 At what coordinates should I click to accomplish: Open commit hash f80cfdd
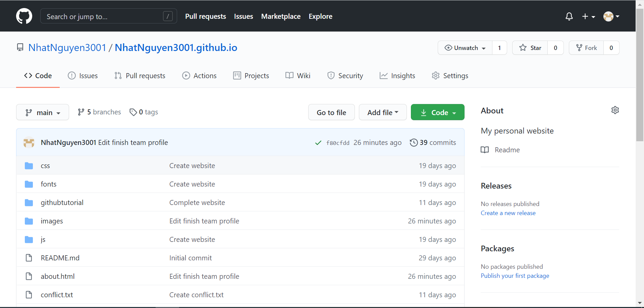pos(338,143)
